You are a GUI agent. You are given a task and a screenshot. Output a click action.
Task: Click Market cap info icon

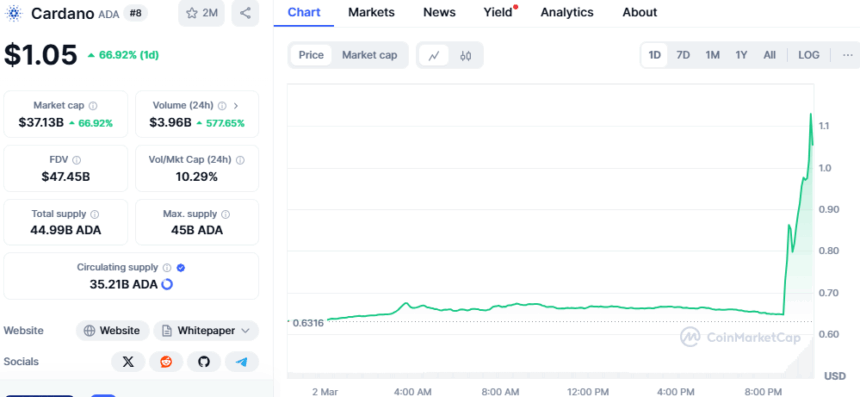[93, 105]
